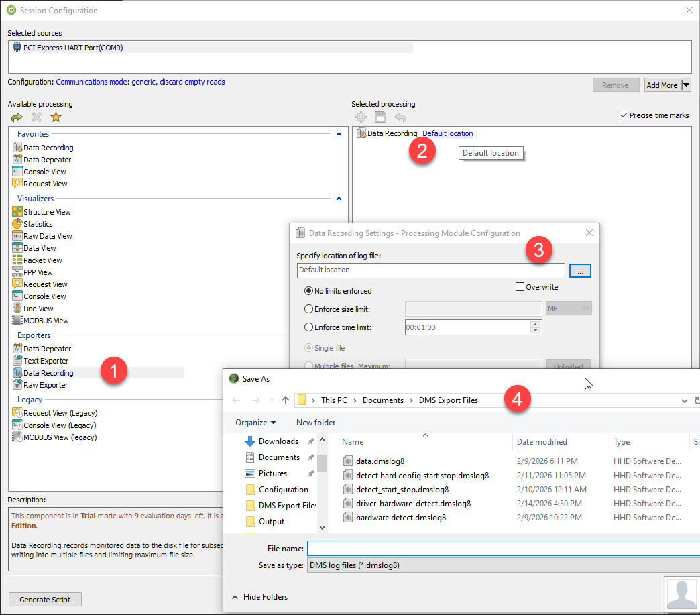Viewport: 700px width, 615px height.
Task: Select Text Exporter in Exporters
Action: (x=46, y=361)
